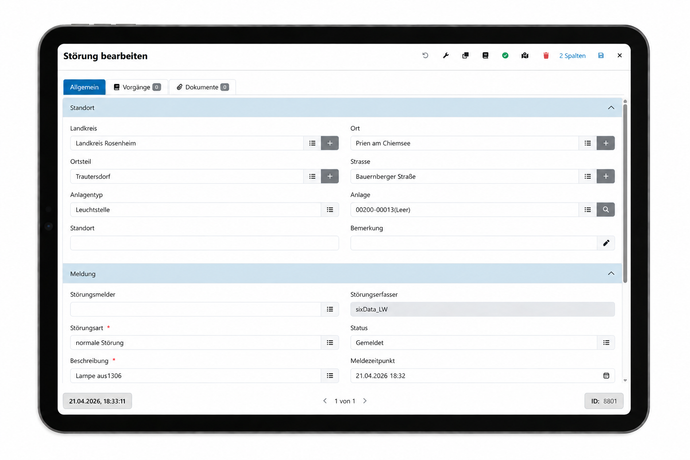This screenshot has width=690, height=460.
Task: Open list for Beschreibung field
Action: coord(330,375)
